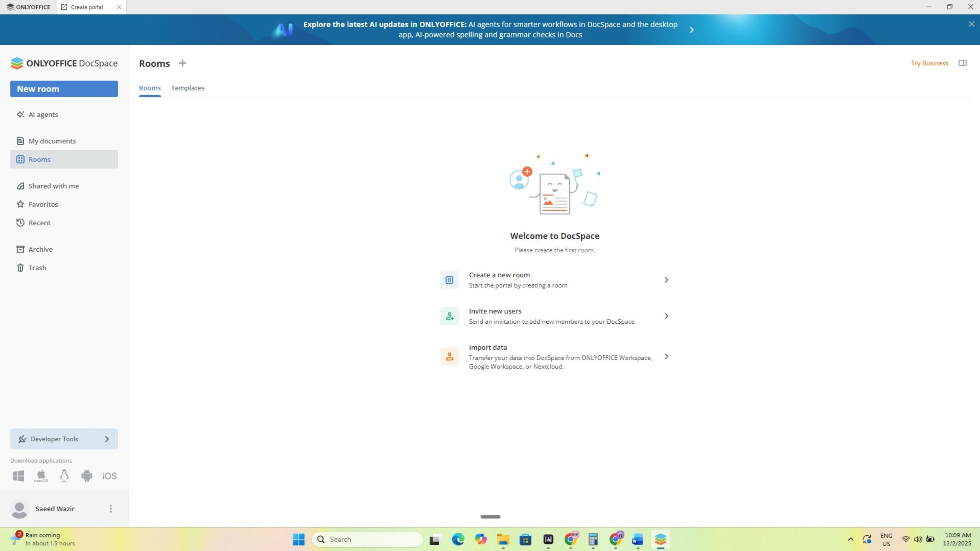Click the Import data tile icon

coord(449,357)
